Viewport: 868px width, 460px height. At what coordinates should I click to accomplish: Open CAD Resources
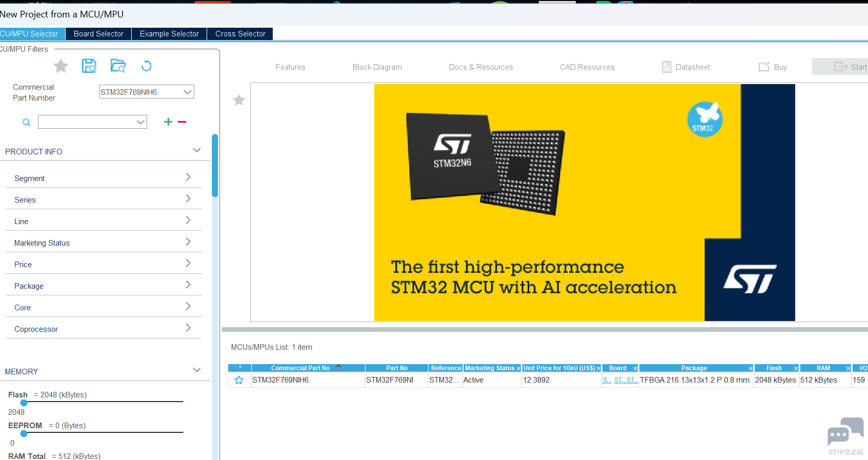pyautogui.click(x=587, y=67)
